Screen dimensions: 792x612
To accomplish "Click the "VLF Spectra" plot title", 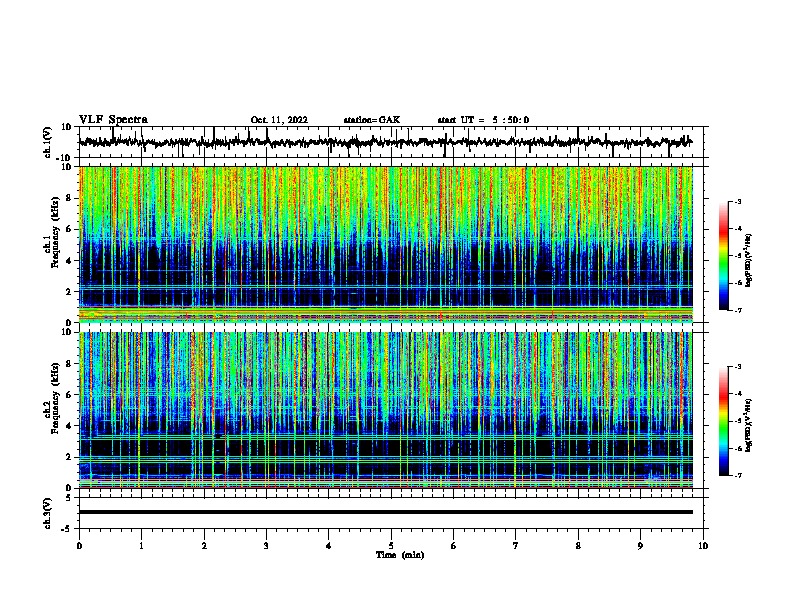I will pyautogui.click(x=113, y=120).
